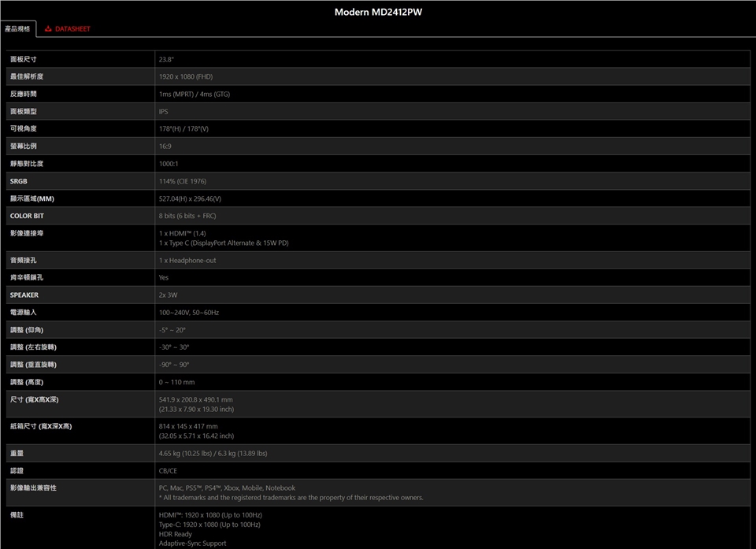Click the 紙箱尺寸 (寬X深X高) row label

pos(41,426)
